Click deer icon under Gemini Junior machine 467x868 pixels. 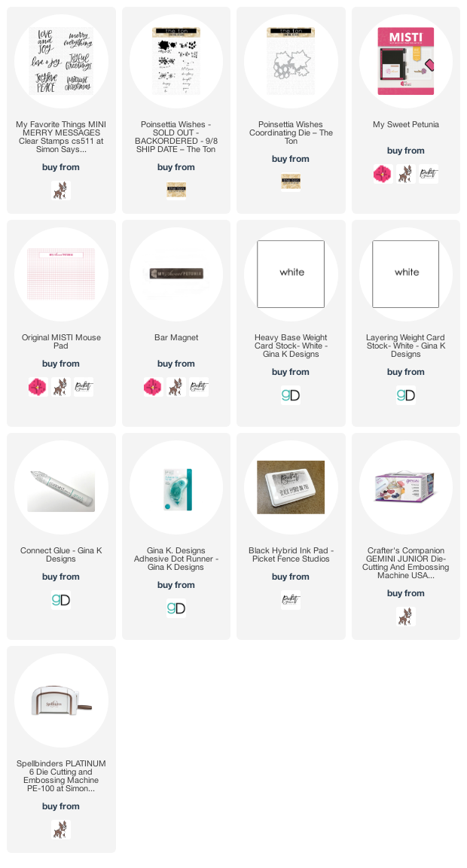pyautogui.click(x=405, y=617)
